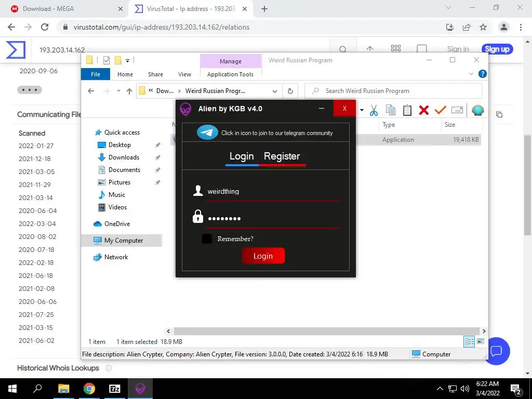The height and width of the screenshot is (399, 532).
Task: Click the purple alien logo in the Alien by KGB title bar
Action: 185,109
